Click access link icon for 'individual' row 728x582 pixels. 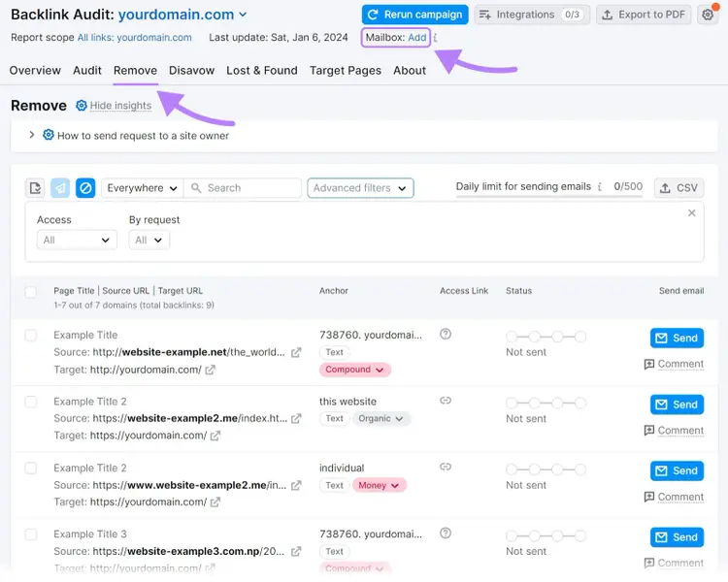(x=446, y=467)
